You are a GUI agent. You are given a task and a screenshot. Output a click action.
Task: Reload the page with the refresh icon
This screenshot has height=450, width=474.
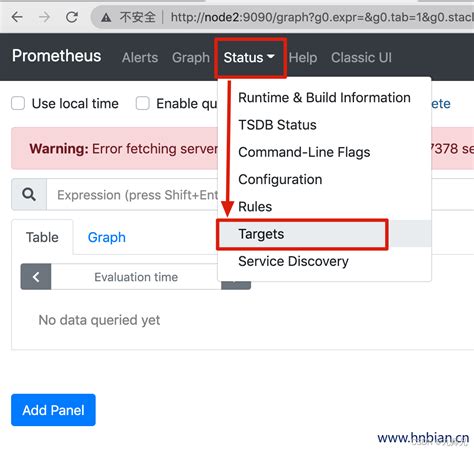pos(72,17)
